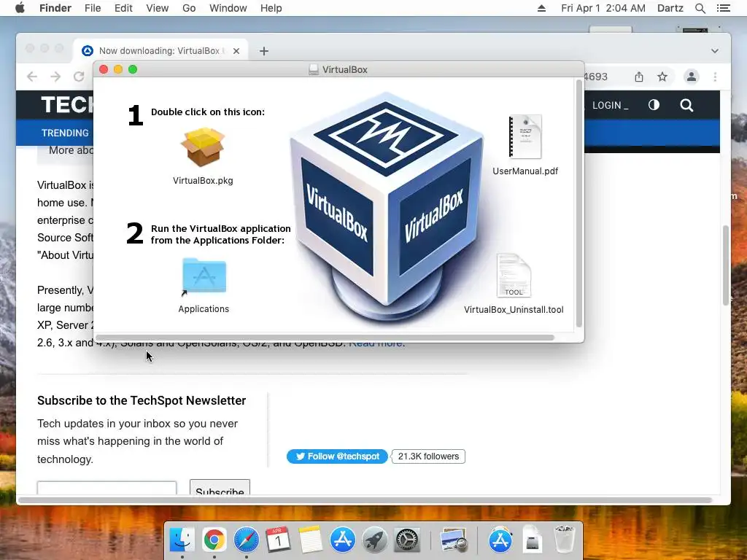Click 'Subscribe to the TechSpot Newsletter' heading

click(142, 400)
